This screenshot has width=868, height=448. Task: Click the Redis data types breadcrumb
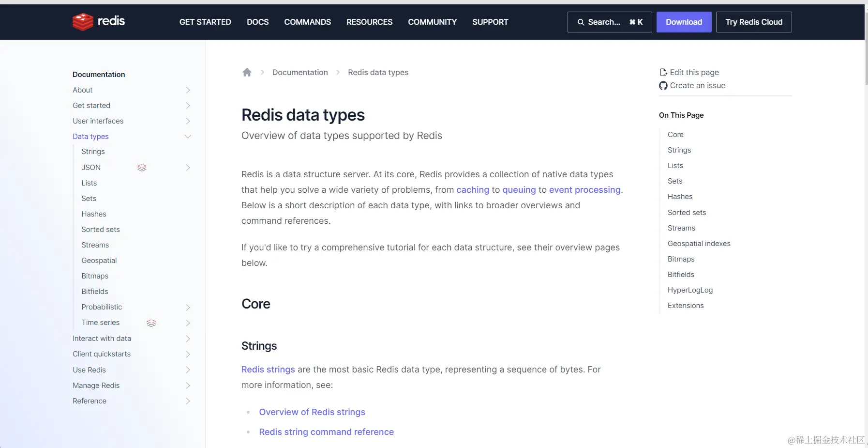[x=378, y=72]
